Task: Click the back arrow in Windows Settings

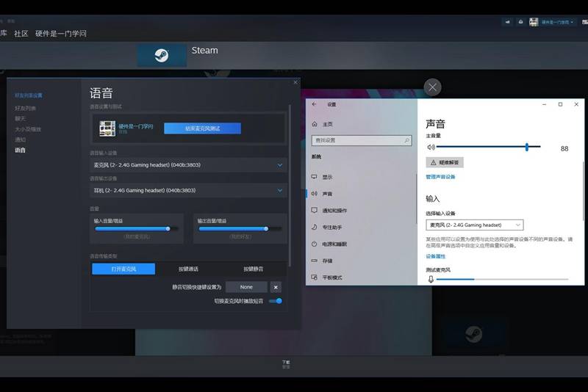Action: (x=315, y=104)
